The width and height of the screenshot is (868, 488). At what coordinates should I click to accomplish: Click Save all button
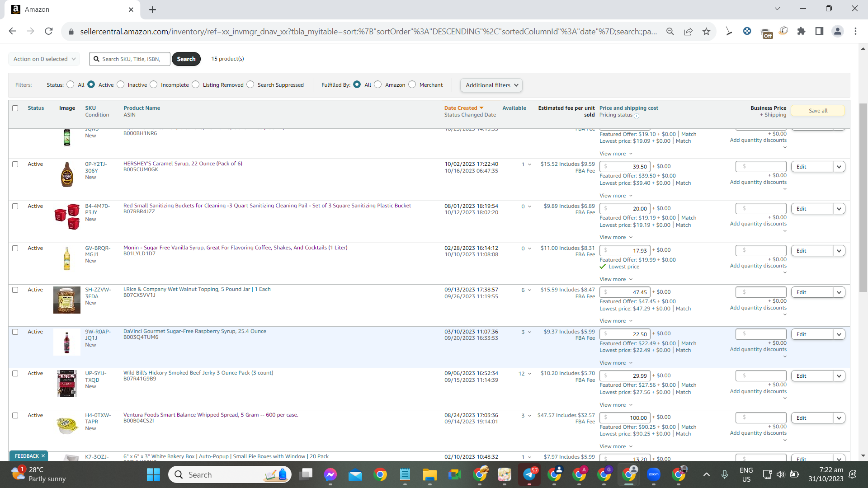click(818, 111)
